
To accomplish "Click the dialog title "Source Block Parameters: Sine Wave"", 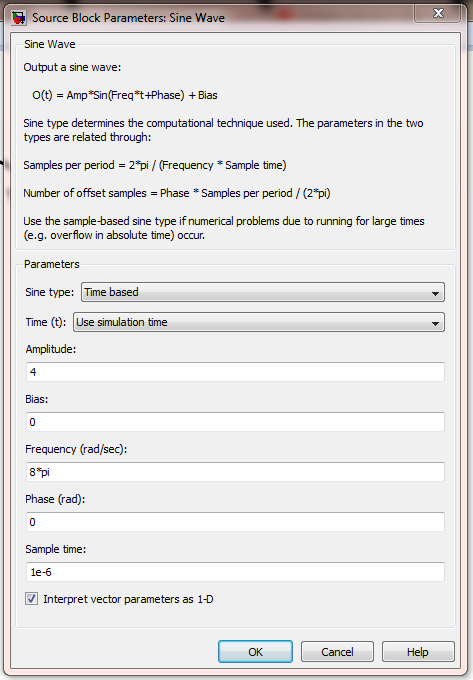I will (x=128, y=18).
